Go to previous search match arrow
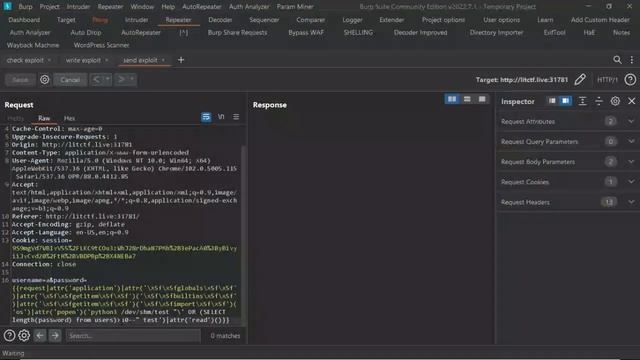640x360 pixels. click(x=40, y=336)
